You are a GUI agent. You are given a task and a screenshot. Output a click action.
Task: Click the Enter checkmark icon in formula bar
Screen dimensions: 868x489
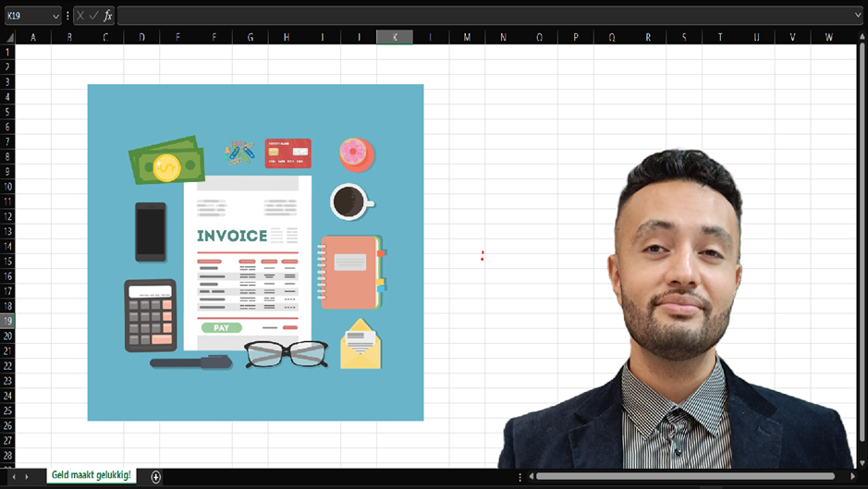click(x=94, y=16)
